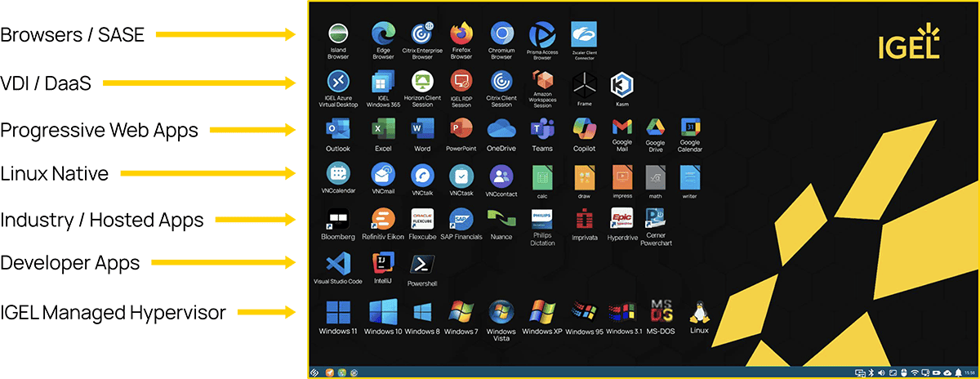
Task: Open the Horizon Client Session icon
Action: tap(422, 82)
